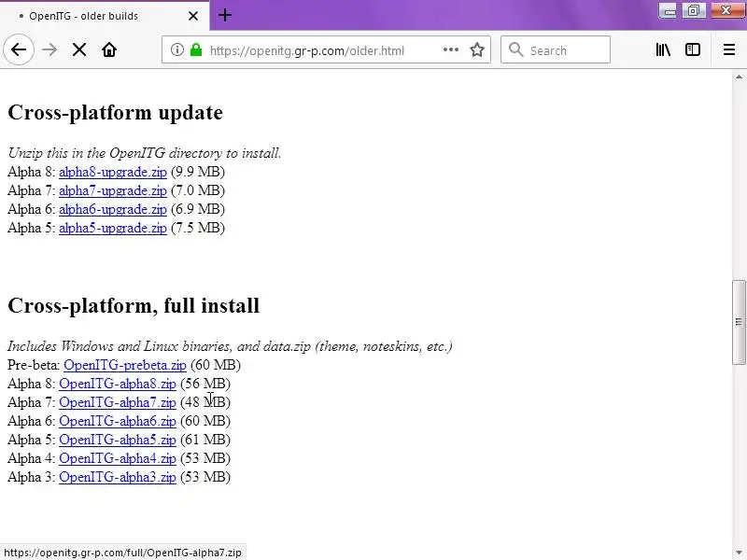Open the browser home page

pyautogui.click(x=109, y=49)
